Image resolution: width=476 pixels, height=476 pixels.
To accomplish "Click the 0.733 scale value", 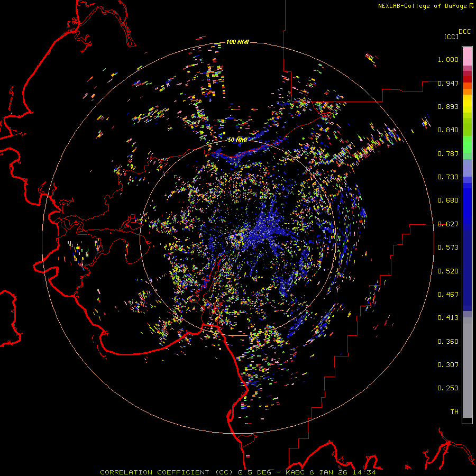I will [x=448, y=177].
